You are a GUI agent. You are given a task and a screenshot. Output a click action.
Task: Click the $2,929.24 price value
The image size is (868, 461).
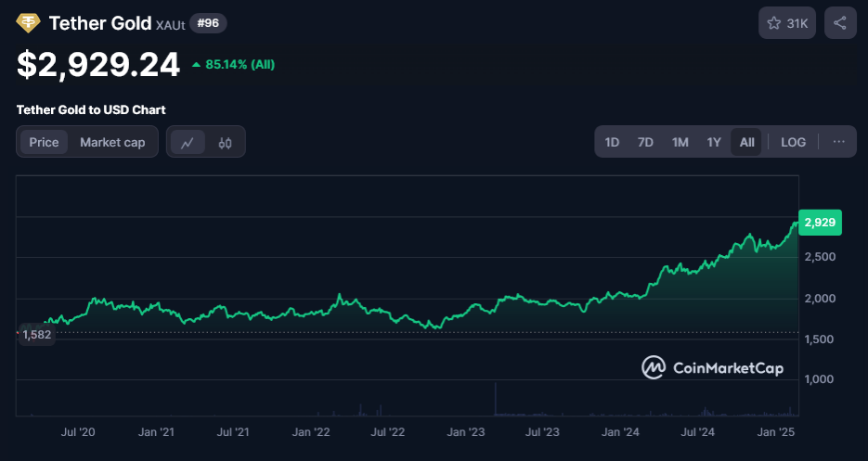tap(98, 64)
